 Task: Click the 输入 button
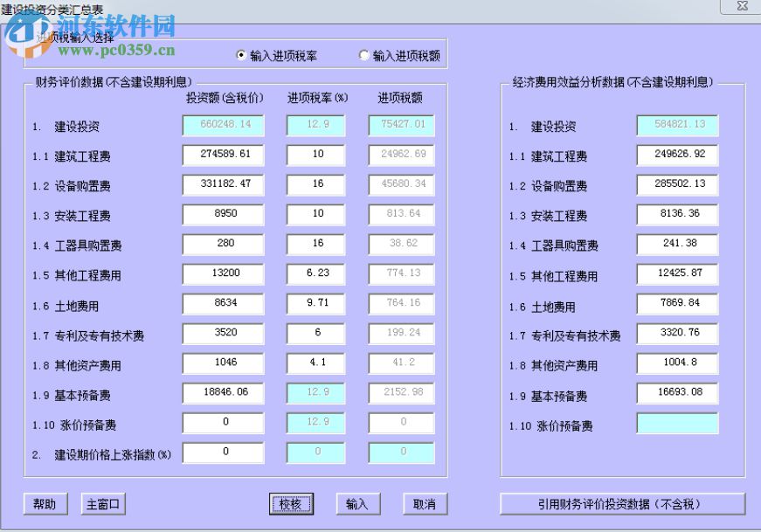(x=358, y=504)
